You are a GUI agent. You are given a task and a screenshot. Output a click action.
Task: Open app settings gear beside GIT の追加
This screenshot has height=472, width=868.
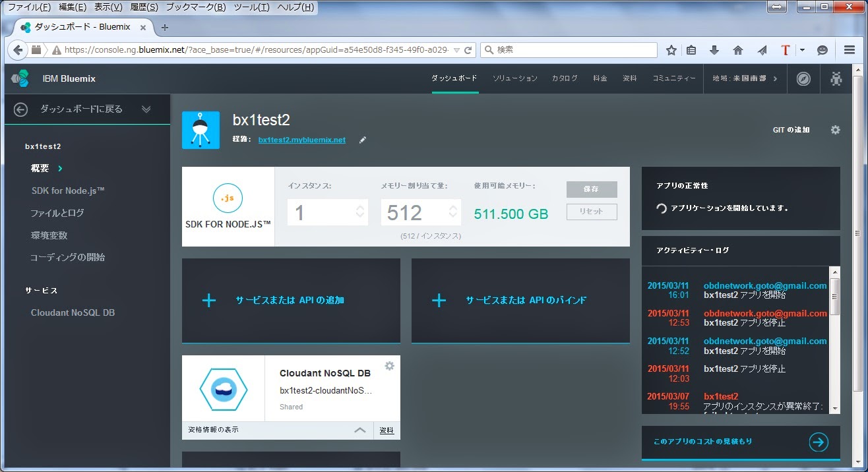(835, 130)
